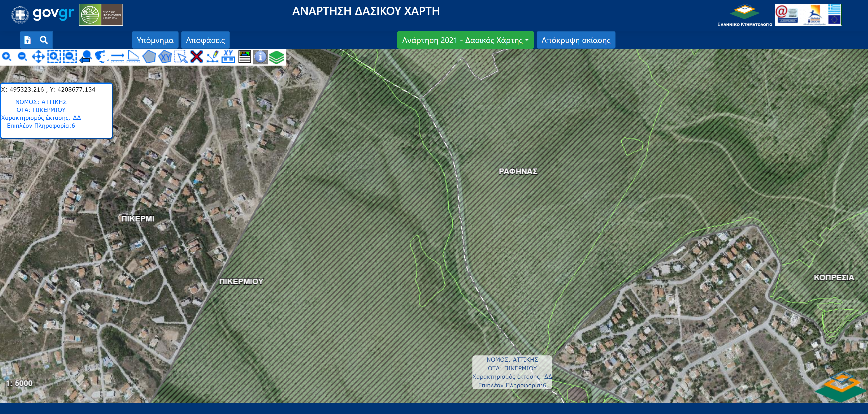Click the file upload button
This screenshot has width=868, height=414.
pos(28,40)
